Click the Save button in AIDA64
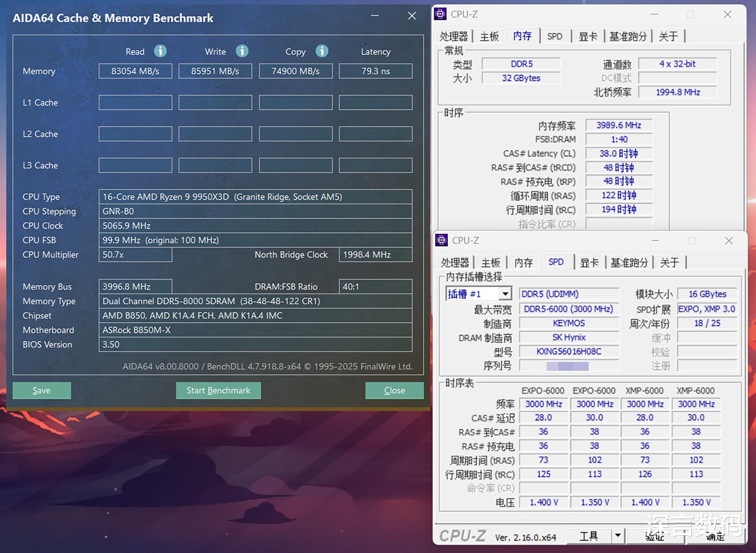Viewport: 756px width, 553px height. click(42, 390)
